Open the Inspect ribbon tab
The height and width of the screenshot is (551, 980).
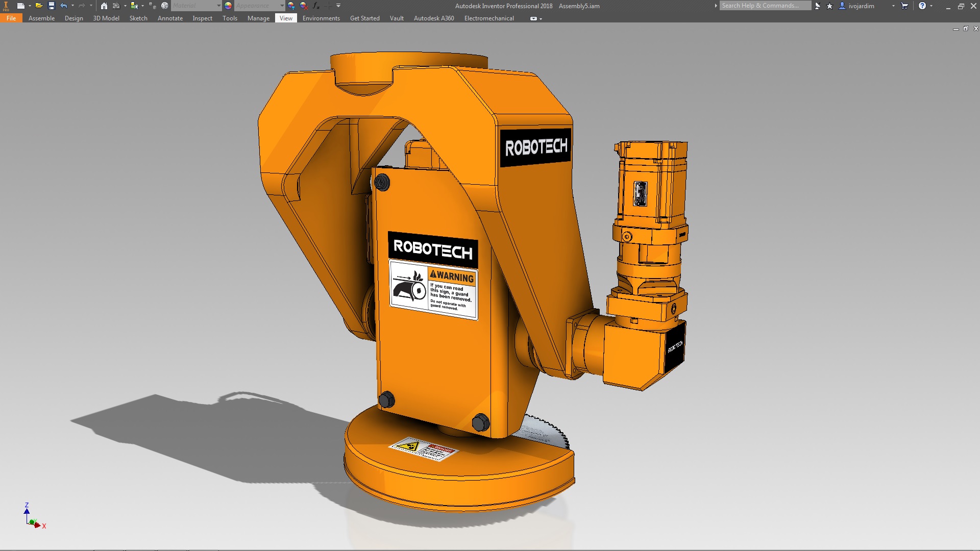[202, 18]
